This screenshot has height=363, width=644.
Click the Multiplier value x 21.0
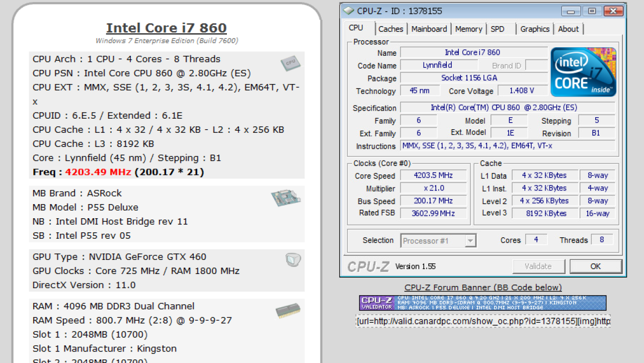pos(433,188)
